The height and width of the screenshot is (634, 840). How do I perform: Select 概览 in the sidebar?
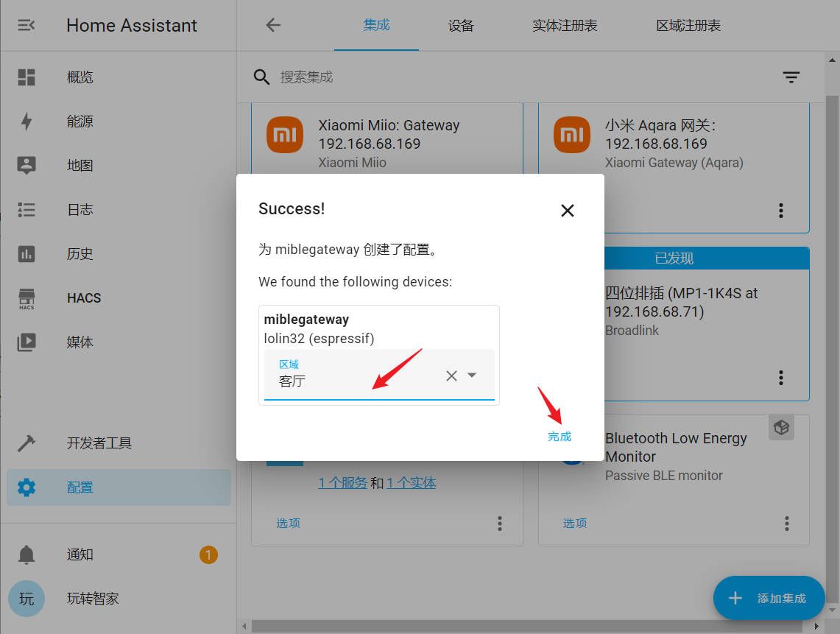[x=80, y=77]
